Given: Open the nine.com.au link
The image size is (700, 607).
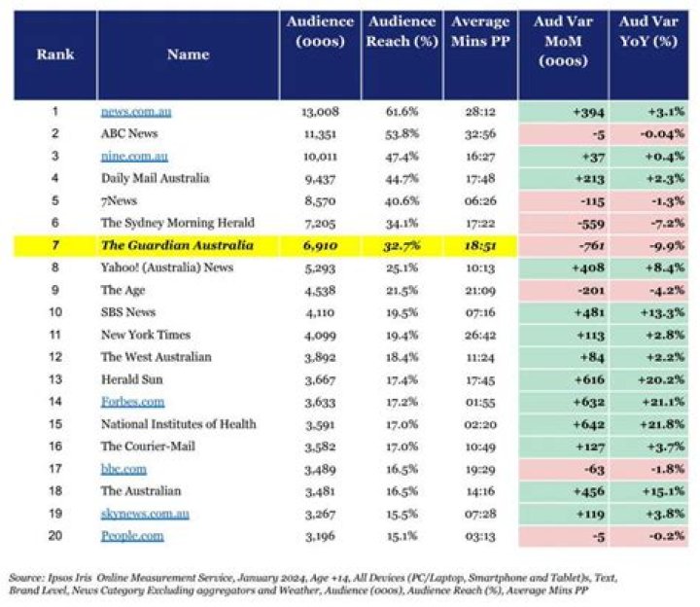Looking at the screenshot, I should (x=134, y=157).
